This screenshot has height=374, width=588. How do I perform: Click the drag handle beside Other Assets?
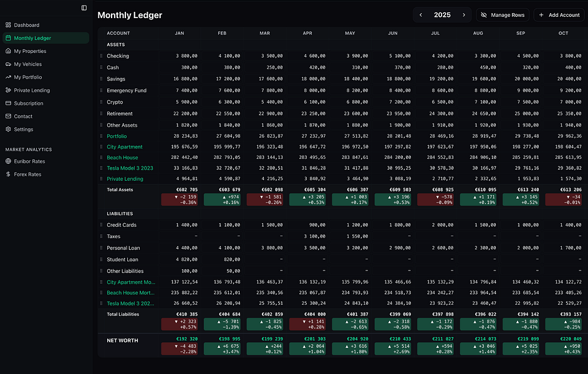(101, 125)
